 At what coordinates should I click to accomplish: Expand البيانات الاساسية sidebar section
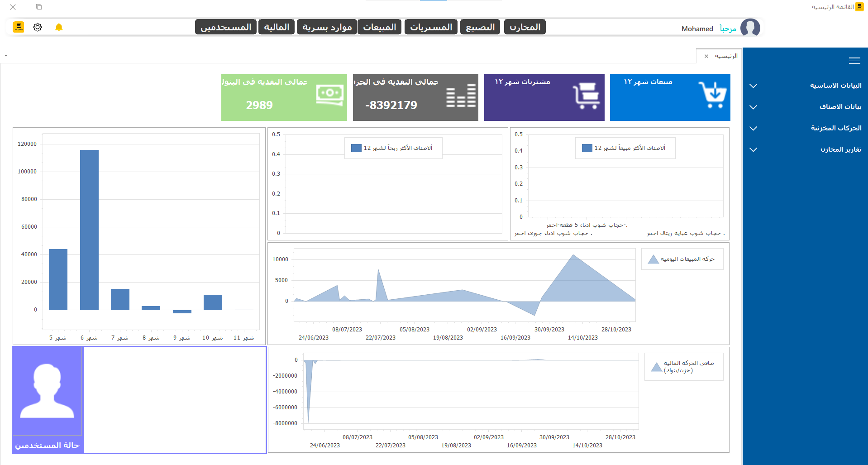pos(805,86)
